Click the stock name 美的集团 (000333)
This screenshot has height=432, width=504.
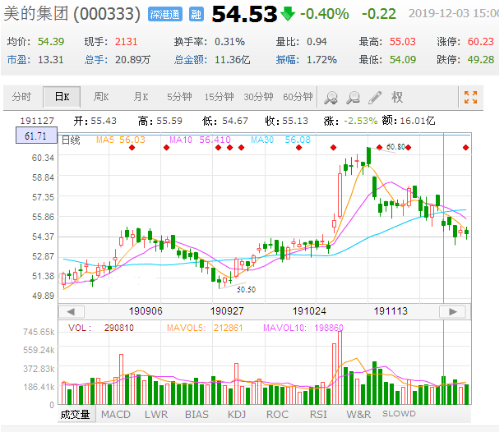point(72,14)
